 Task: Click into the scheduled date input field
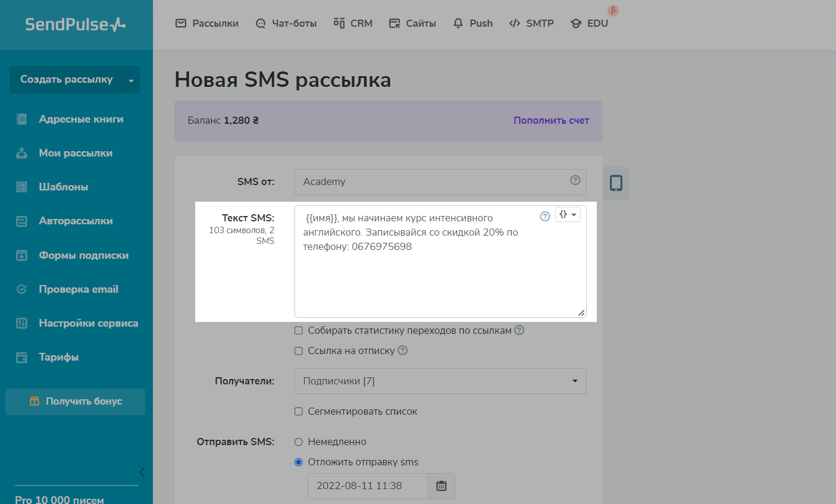pyautogui.click(x=367, y=486)
